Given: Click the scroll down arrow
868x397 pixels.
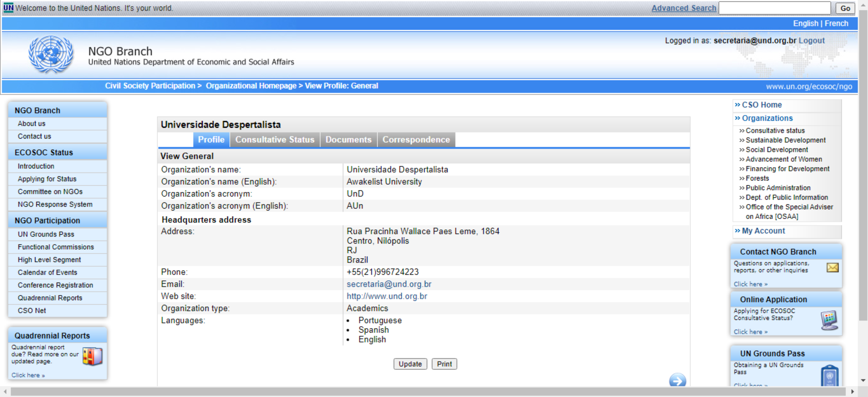Looking at the screenshot, I should (x=863, y=380).
